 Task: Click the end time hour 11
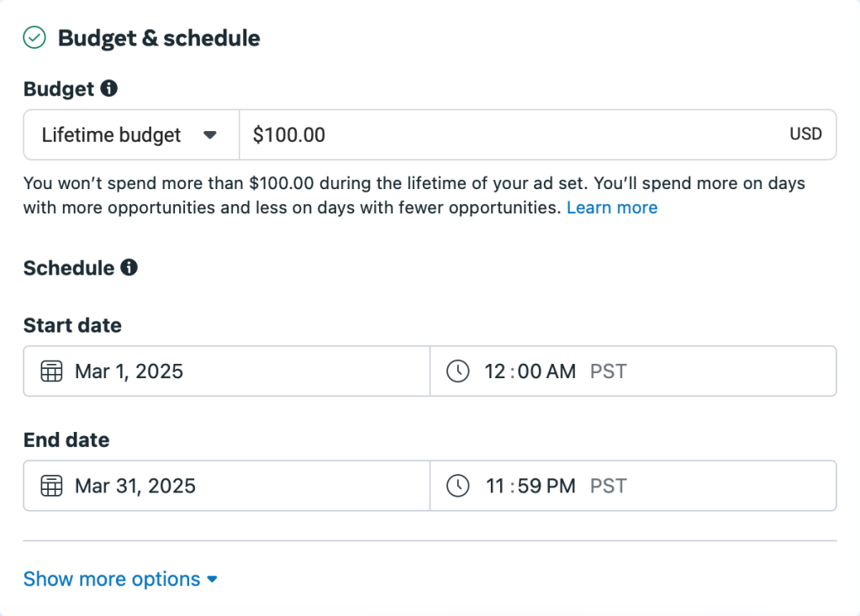click(494, 486)
